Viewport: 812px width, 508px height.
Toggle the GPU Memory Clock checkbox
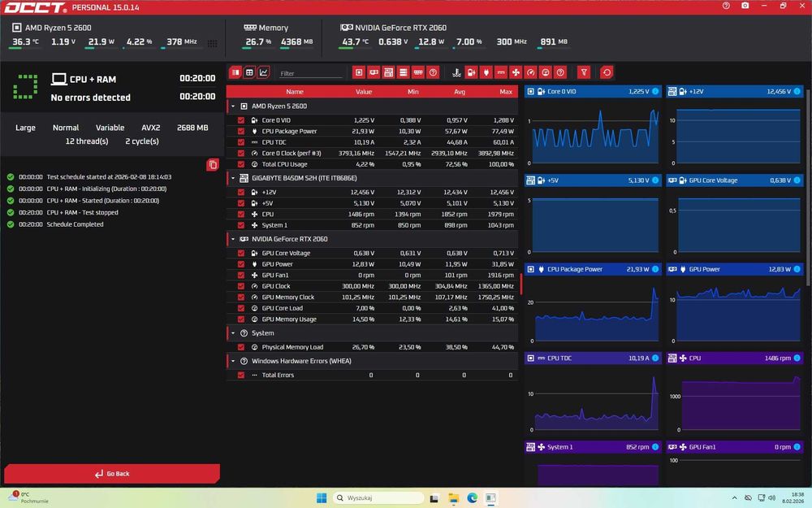tap(241, 297)
